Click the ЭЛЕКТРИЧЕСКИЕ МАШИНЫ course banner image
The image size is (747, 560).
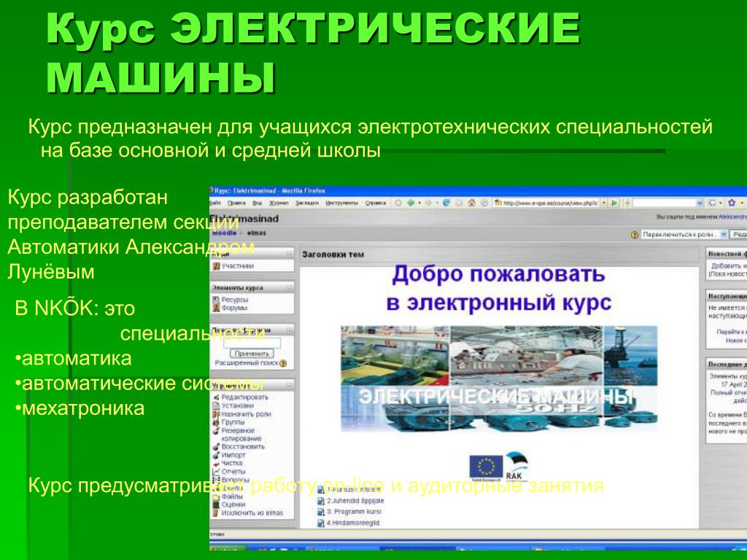499,379
